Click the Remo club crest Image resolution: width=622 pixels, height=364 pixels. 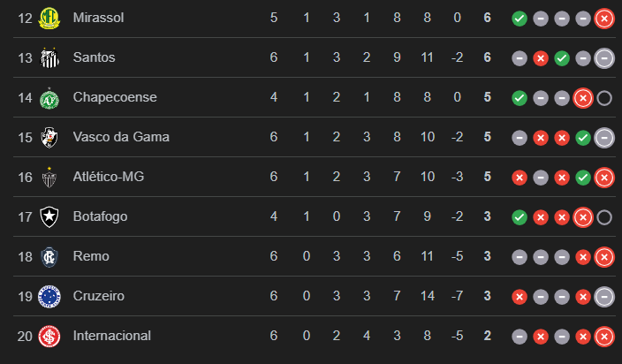click(x=49, y=256)
